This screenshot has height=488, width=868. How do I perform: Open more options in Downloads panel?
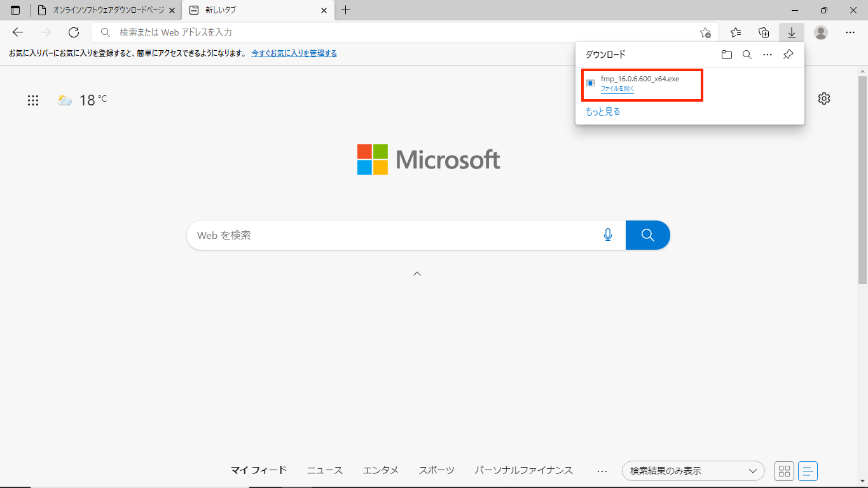pos(768,55)
